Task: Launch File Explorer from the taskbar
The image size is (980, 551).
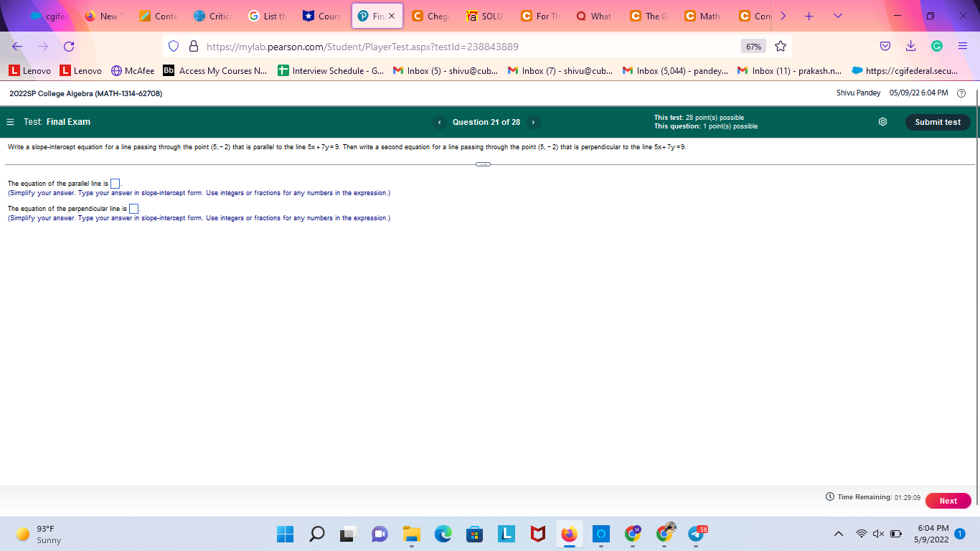Action: (411, 534)
